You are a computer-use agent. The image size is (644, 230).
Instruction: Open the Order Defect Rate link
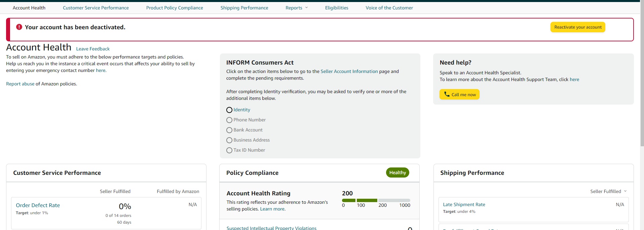click(38, 205)
